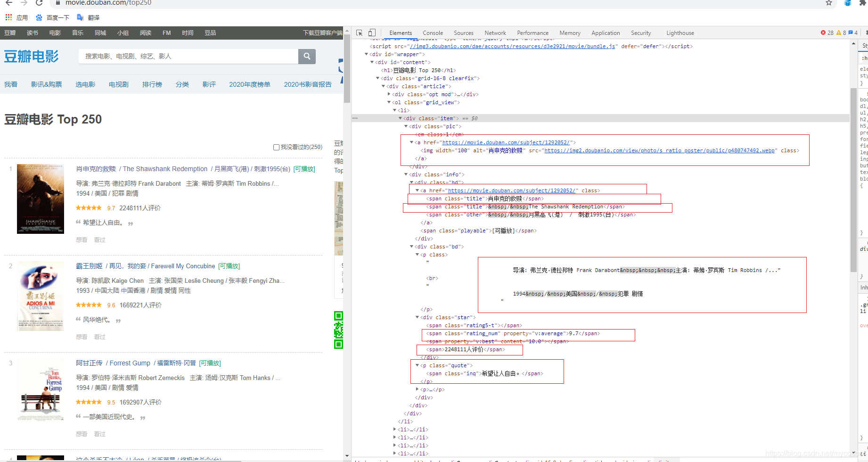This screenshot has width=868, height=462.
Task: Click 下载豆瓣客户端 in the top bar
Action: [323, 33]
